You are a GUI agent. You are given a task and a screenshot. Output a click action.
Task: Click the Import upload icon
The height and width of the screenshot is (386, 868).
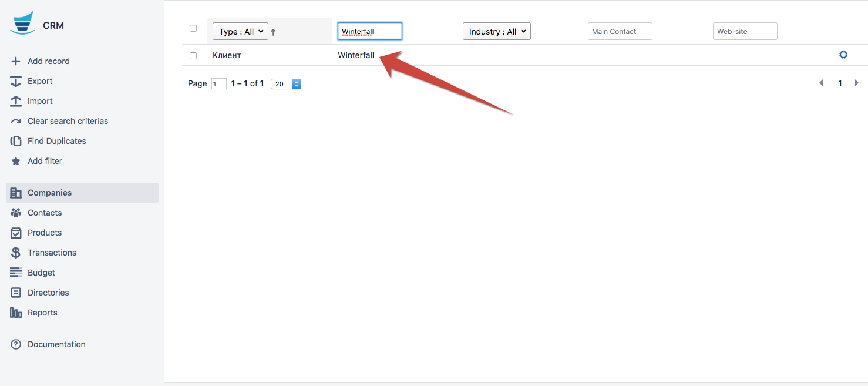pyautogui.click(x=16, y=101)
